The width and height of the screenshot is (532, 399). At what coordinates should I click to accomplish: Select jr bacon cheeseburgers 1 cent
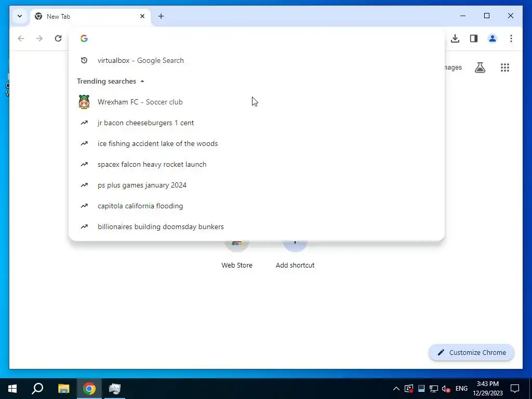pos(257,123)
